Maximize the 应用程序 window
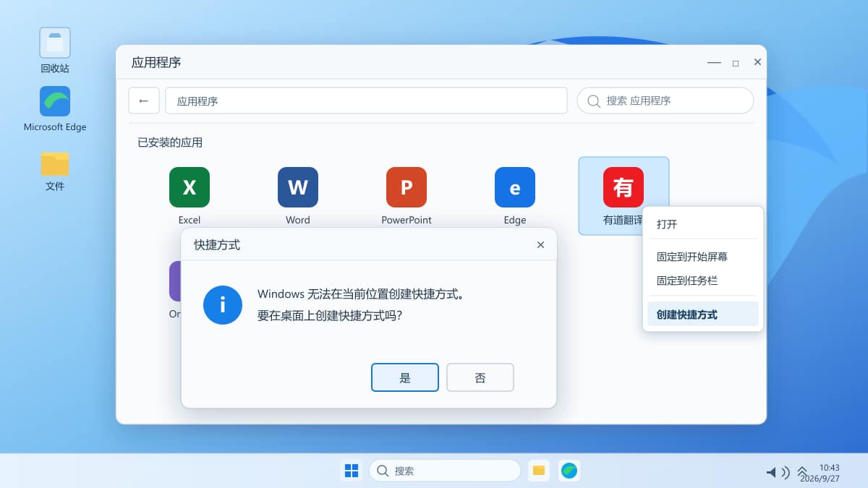This screenshot has width=868, height=488. (736, 62)
